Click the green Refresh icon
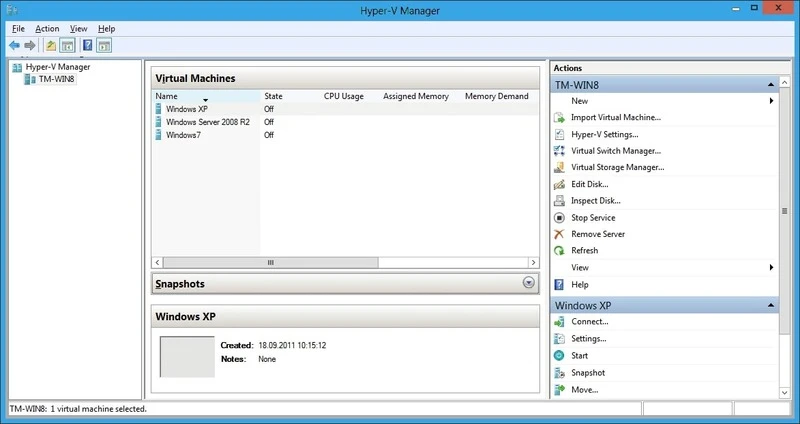This screenshot has width=800, height=424. 559,251
